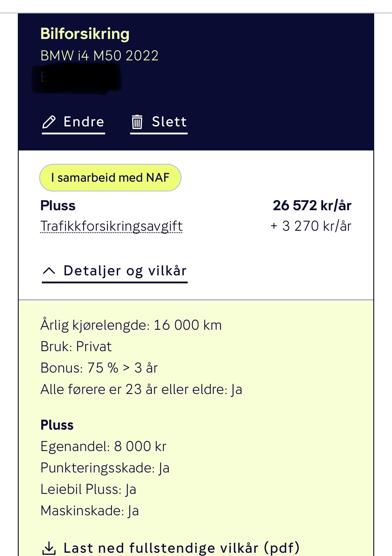
Task: Click the pencil edit icon
Action: pyautogui.click(x=49, y=122)
